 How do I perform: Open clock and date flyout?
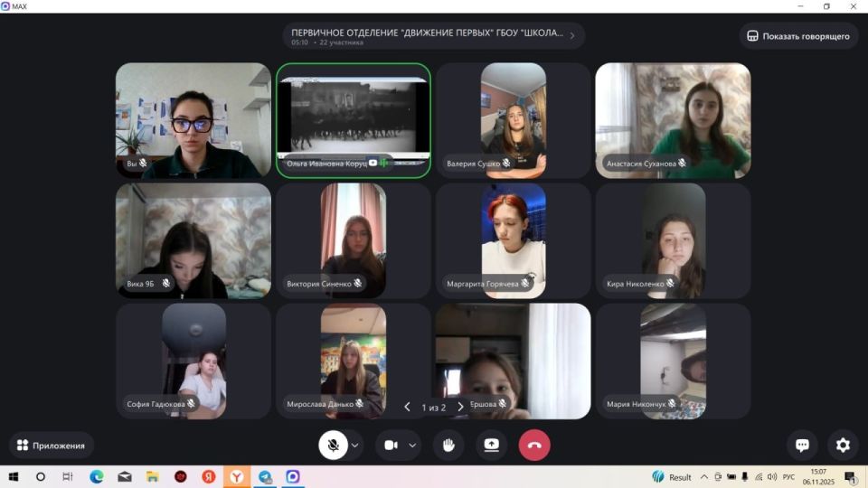(x=818, y=477)
